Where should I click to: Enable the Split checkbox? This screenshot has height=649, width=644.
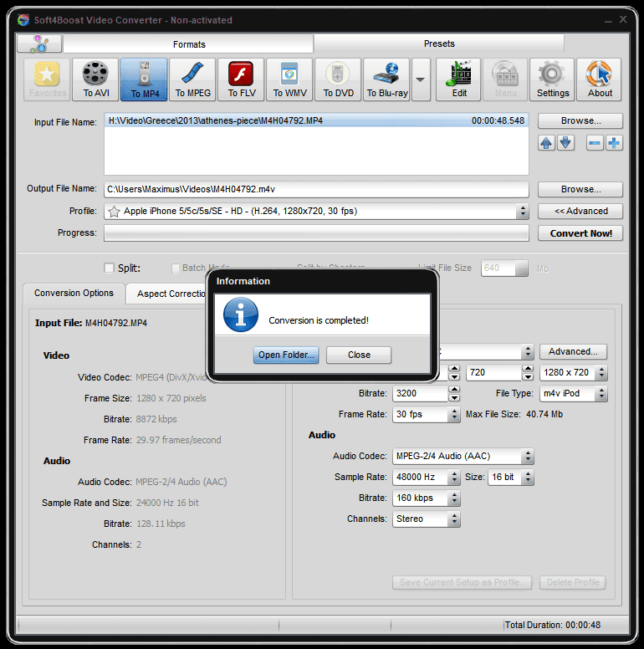(109, 268)
